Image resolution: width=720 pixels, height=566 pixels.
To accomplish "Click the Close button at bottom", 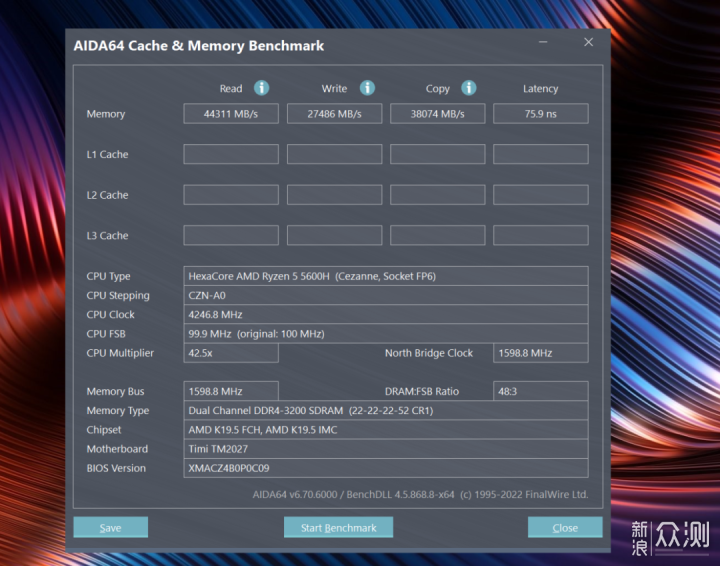I will coord(565,527).
